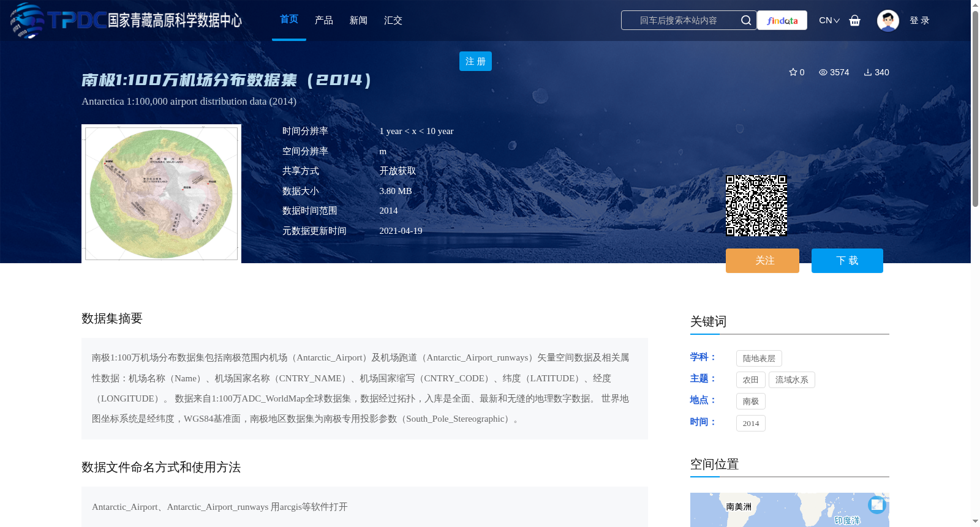Click the blue 下载 button
The width and height of the screenshot is (980, 527).
[847, 261]
